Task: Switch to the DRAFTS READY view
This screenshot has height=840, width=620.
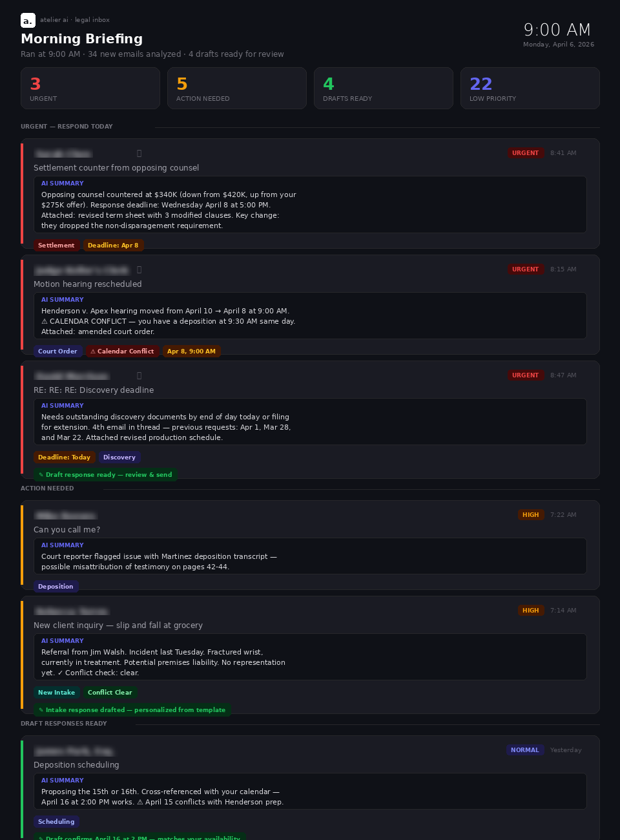Action: pos(384,88)
